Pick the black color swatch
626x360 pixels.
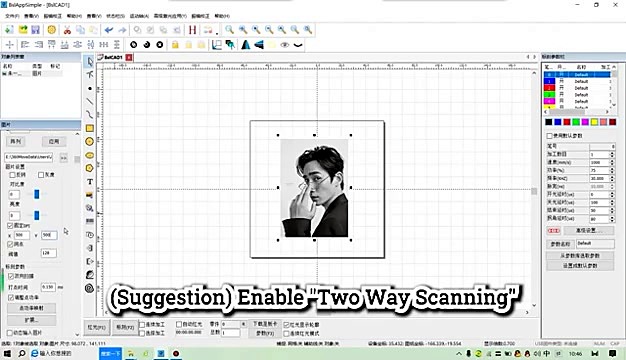(549, 122)
